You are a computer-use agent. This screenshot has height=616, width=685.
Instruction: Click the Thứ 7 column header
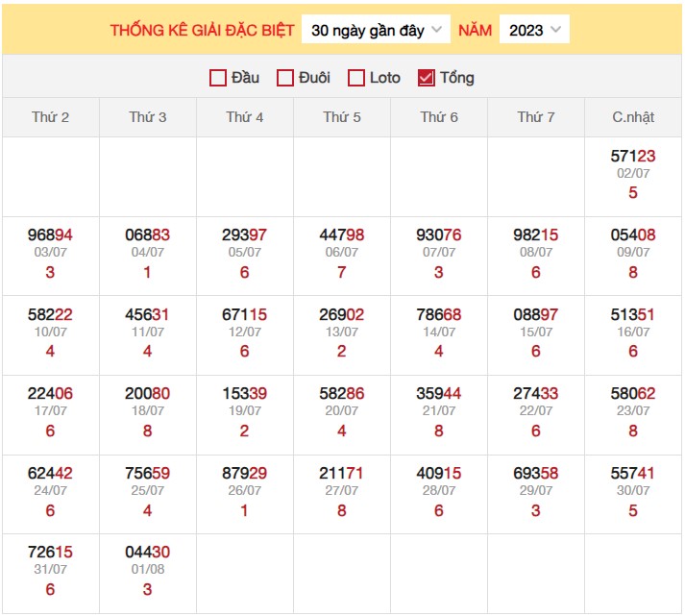click(x=536, y=117)
